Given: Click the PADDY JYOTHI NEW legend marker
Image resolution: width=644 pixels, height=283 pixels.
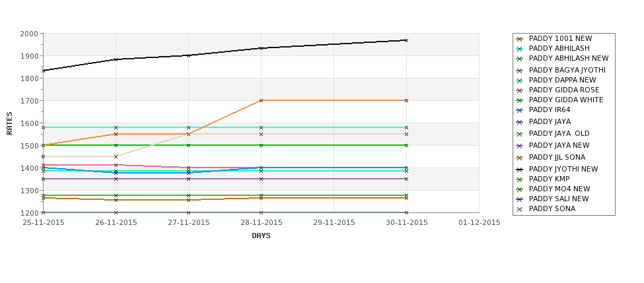Looking at the screenshot, I should pos(520,170).
